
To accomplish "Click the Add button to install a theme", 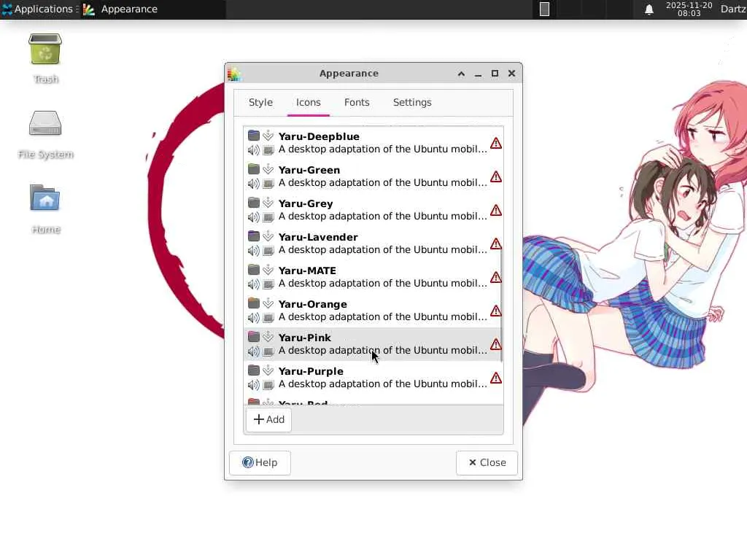I will [x=268, y=419].
